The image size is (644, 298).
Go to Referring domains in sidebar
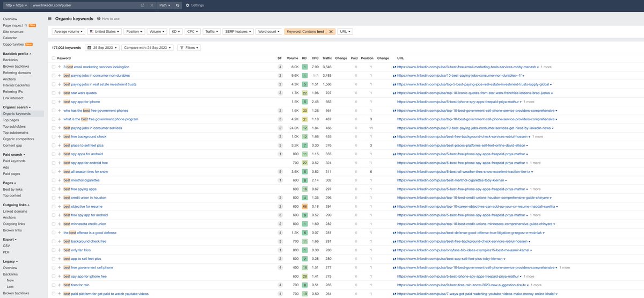17,72
